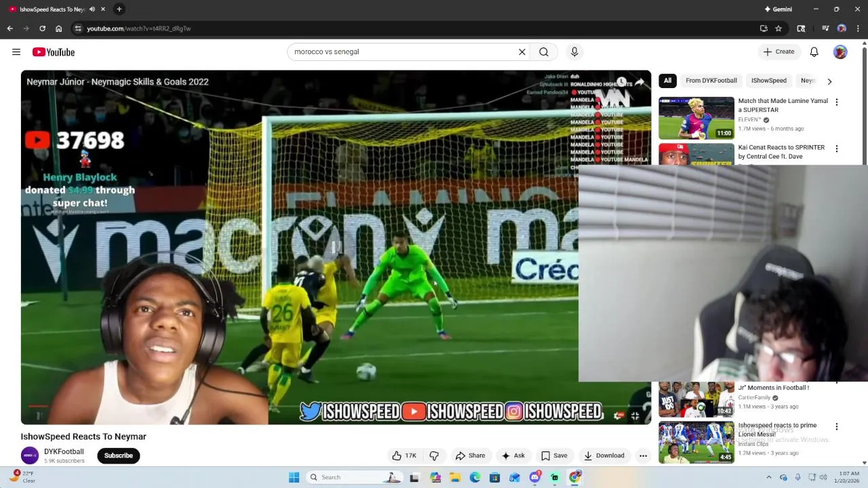Save the video to a playlist
Viewport: 868px width, 488px height.
click(554, 455)
